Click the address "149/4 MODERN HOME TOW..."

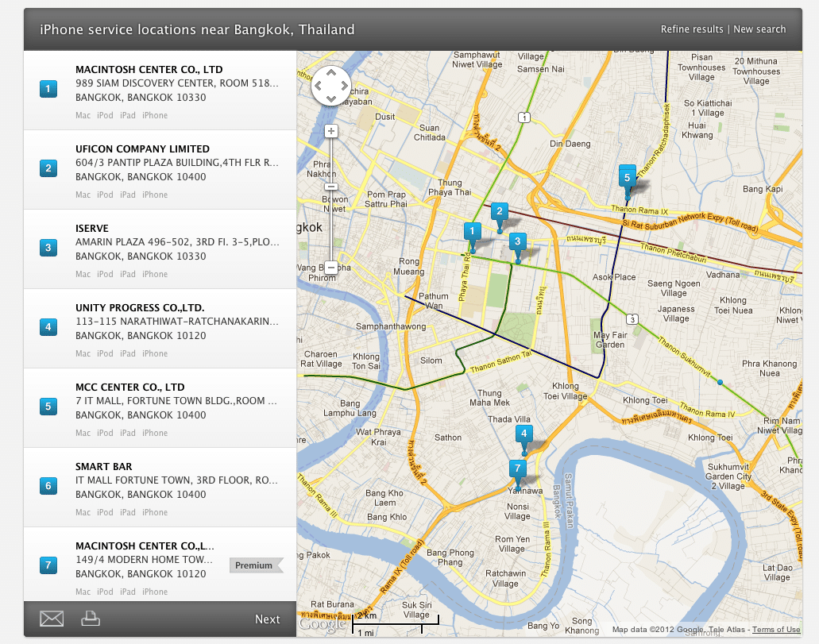click(x=144, y=559)
